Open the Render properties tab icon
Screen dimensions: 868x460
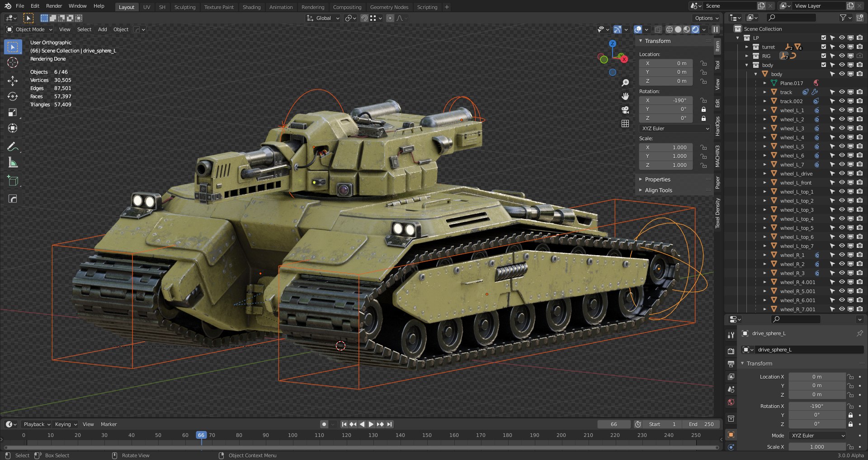[731, 351]
